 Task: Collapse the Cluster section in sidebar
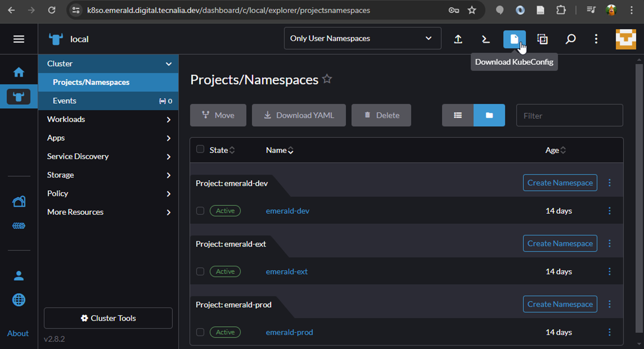169,64
